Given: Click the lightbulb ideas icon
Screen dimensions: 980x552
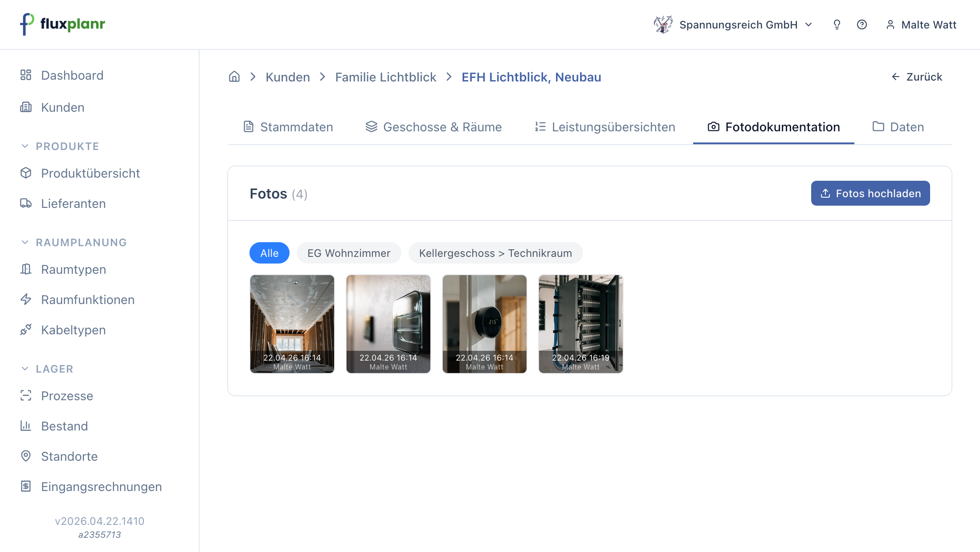Looking at the screenshot, I should (x=837, y=24).
